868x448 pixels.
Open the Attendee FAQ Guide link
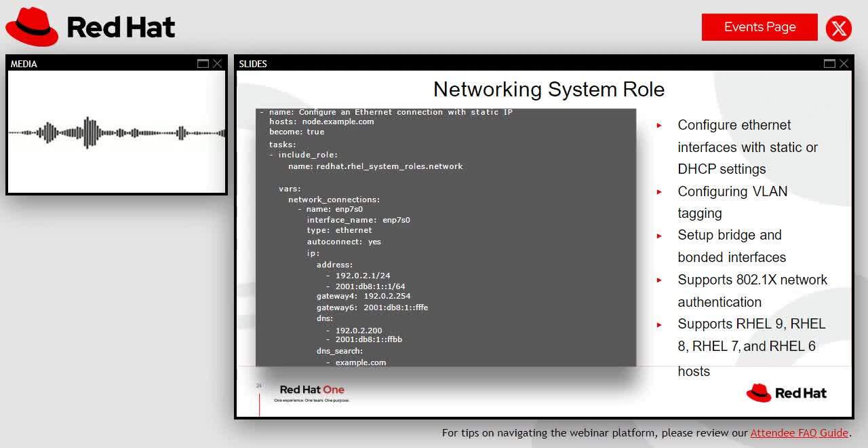coord(799,432)
